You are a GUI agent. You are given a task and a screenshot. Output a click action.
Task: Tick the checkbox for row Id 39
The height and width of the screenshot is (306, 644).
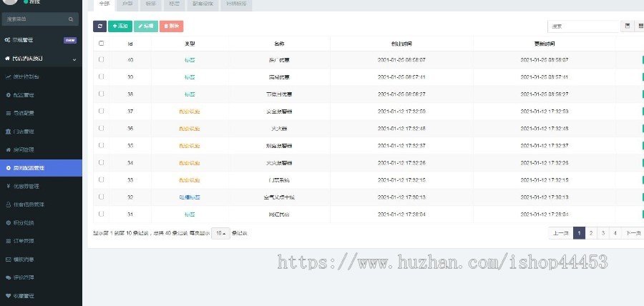[x=102, y=76]
